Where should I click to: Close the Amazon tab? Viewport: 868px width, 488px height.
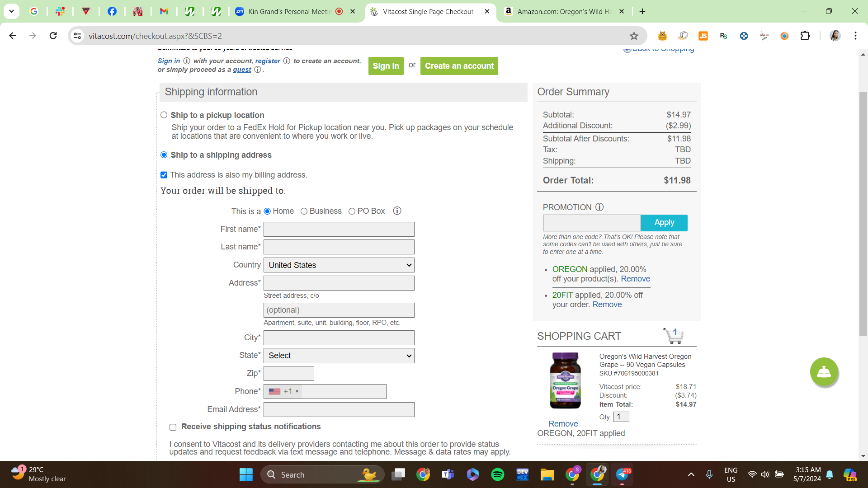point(622,11)
